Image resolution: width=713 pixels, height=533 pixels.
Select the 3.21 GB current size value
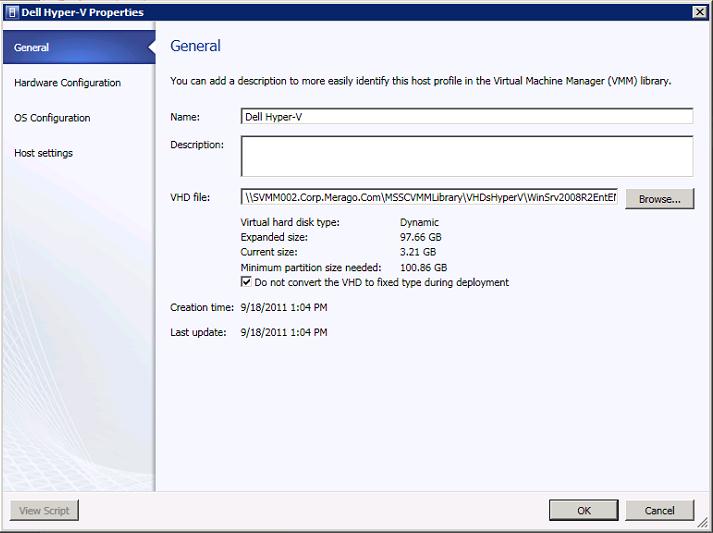click(418, 252)
